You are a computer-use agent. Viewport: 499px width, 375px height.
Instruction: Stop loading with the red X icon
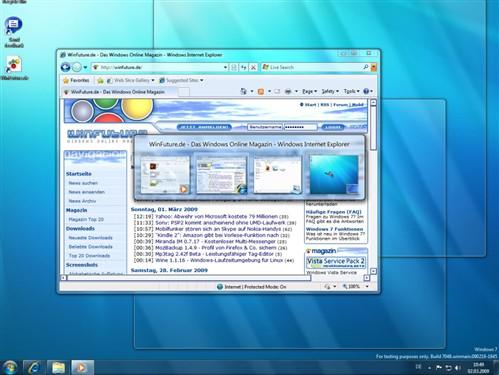point(253,67)
